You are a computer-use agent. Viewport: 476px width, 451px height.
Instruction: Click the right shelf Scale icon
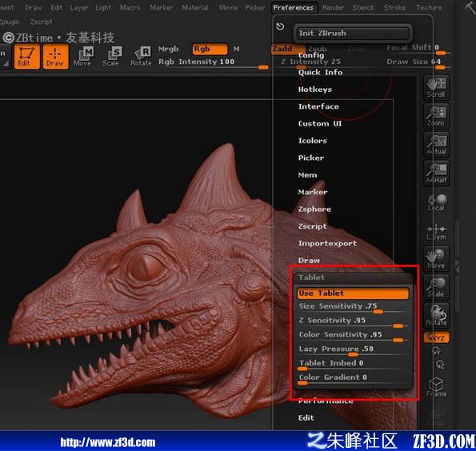pos(436,287)
